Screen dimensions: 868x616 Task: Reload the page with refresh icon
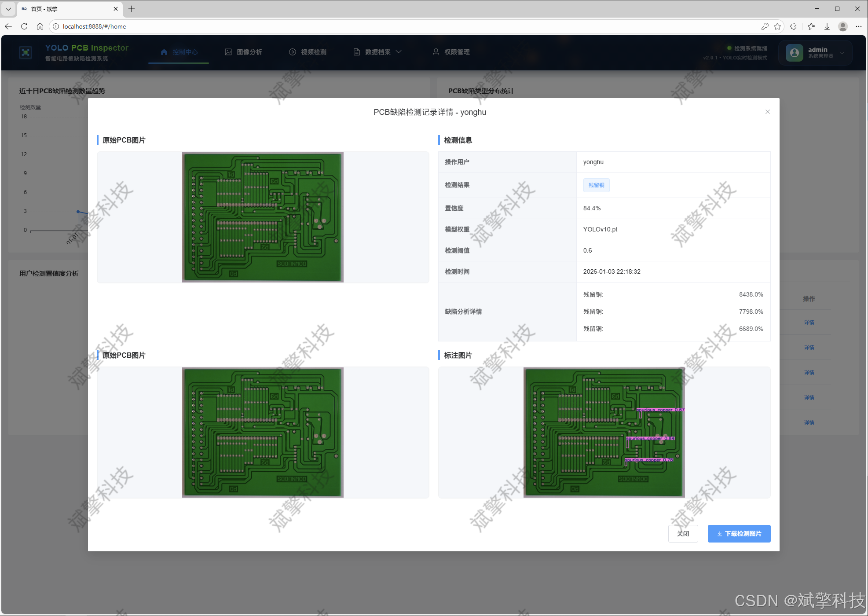[24, 26]
